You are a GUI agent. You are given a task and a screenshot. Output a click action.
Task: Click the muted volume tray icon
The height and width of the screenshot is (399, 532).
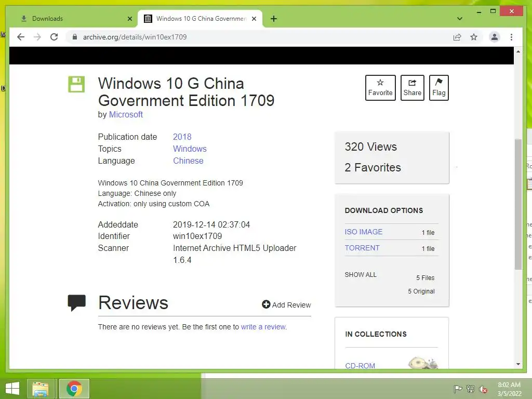(x=483, y=389)
